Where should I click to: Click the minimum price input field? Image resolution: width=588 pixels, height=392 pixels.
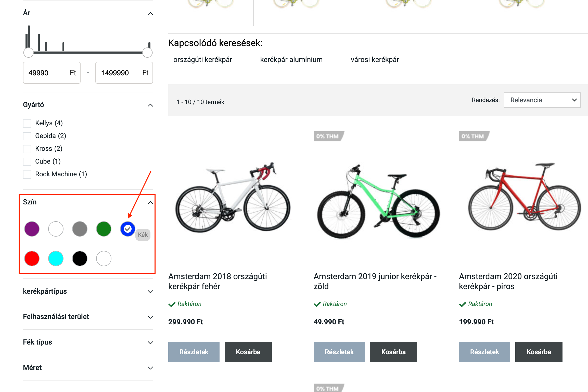(x=47, y=73)
